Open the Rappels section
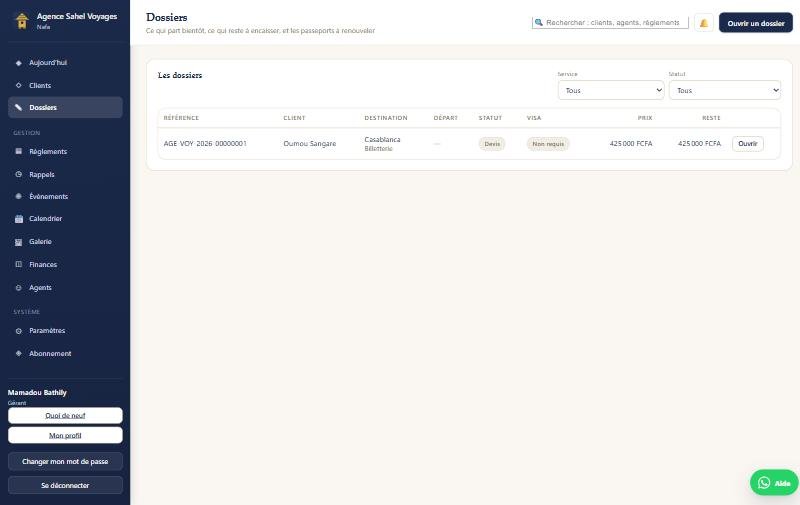Viewport: 800px width, 505px height. pos(65,174)
